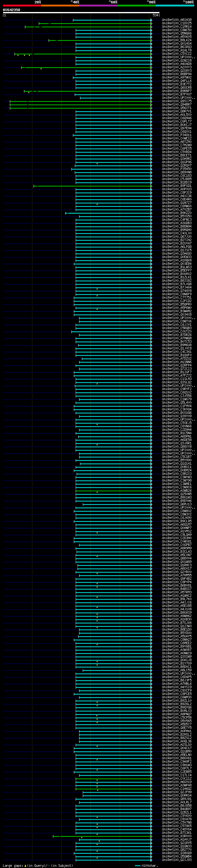Open hit UniRef100_Q5NQ66
Viewport: 197px width, 868px height.
(x=177, y=33)
